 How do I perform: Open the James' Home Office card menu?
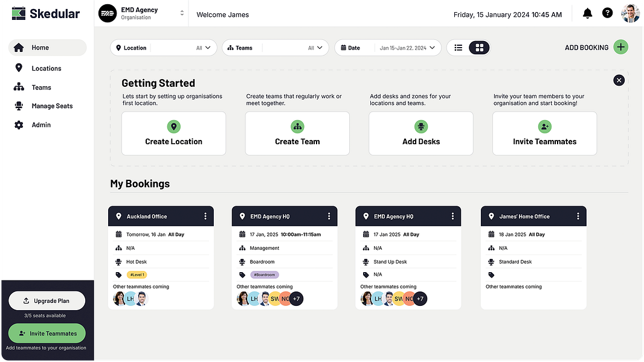tap(578, 216)
